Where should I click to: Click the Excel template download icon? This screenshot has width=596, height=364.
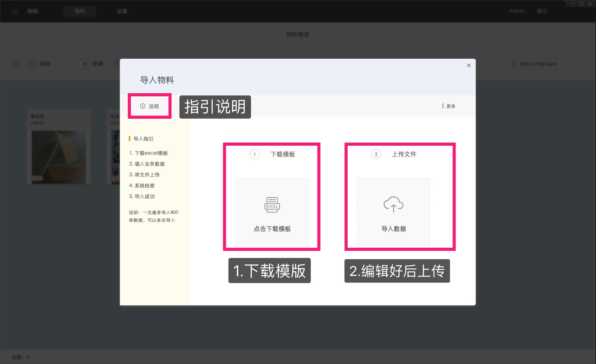coord(272,205)
